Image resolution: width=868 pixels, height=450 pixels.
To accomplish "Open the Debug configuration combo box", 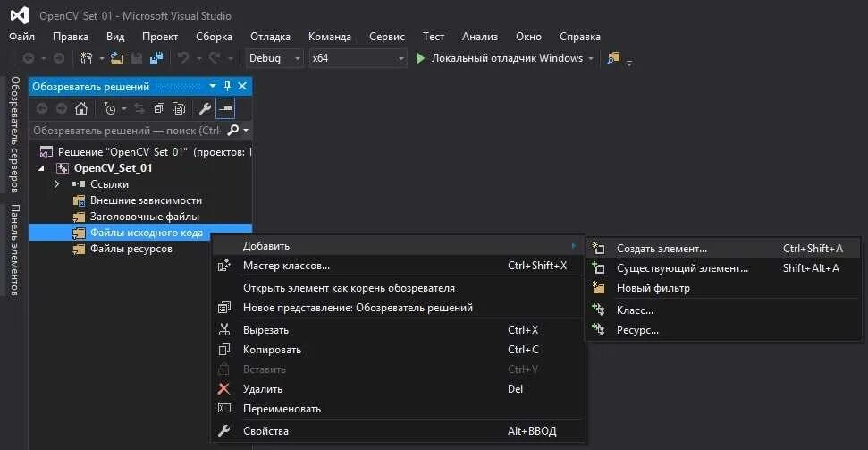I will 274,58.
